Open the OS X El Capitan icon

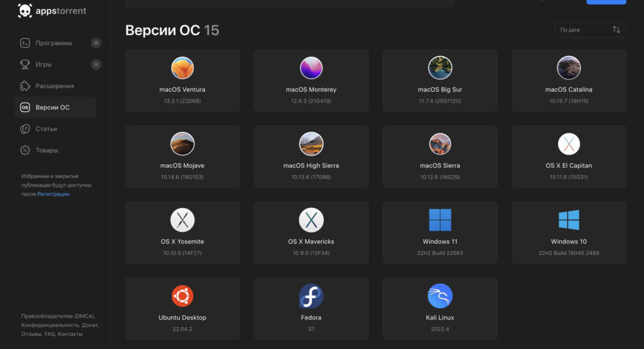click(x=569, y=144)
